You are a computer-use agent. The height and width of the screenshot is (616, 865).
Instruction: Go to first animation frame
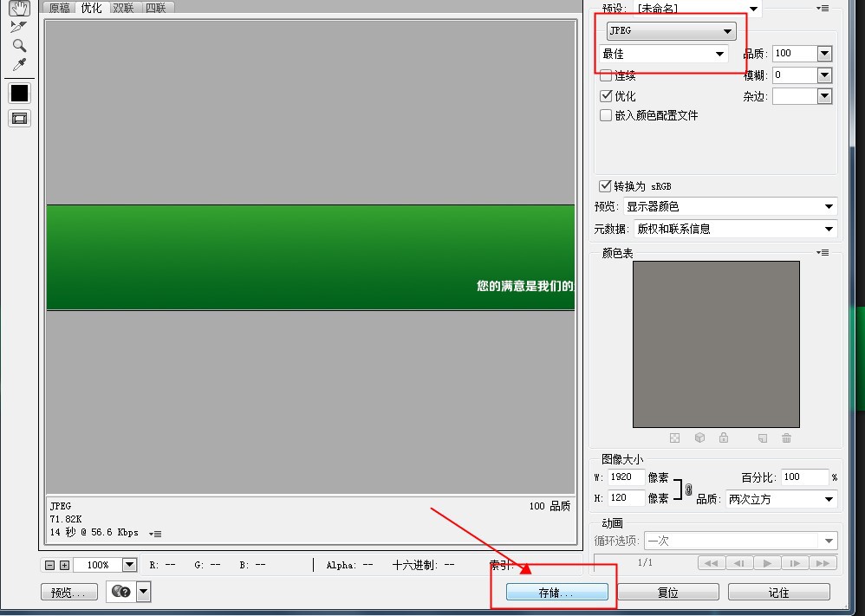click(712, 563)
